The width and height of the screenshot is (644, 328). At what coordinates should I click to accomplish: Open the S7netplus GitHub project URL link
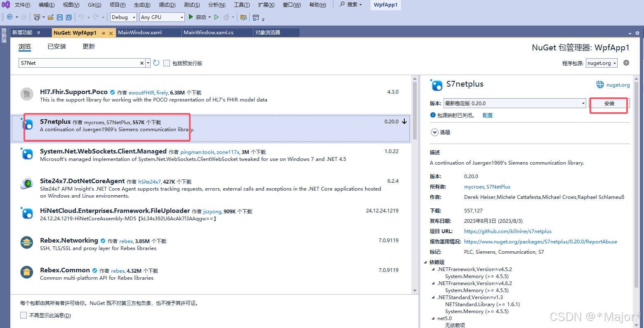click(x=507, y=231)
